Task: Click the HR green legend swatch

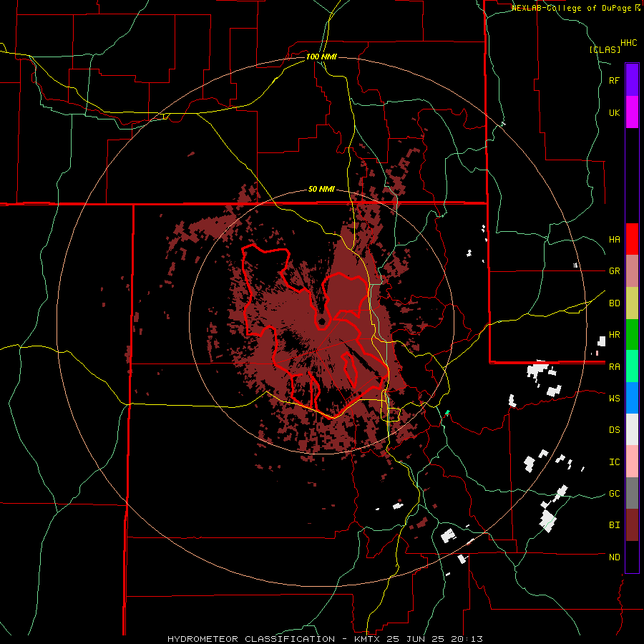Action: click(632, 335)
